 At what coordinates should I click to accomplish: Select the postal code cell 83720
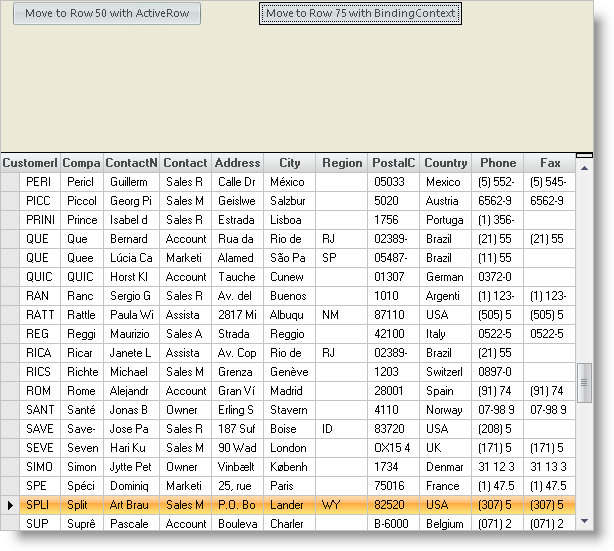[394, 429]
